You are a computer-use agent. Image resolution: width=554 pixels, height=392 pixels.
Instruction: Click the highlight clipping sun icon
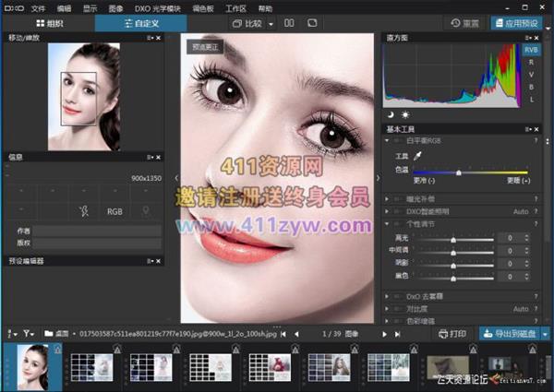click(403, 113)
